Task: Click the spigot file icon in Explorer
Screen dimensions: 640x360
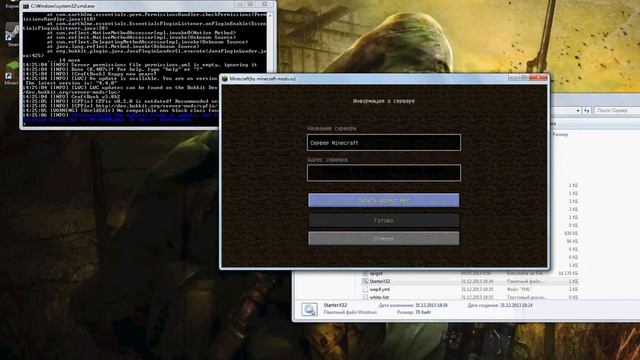Action: click(x=365, y=273)
